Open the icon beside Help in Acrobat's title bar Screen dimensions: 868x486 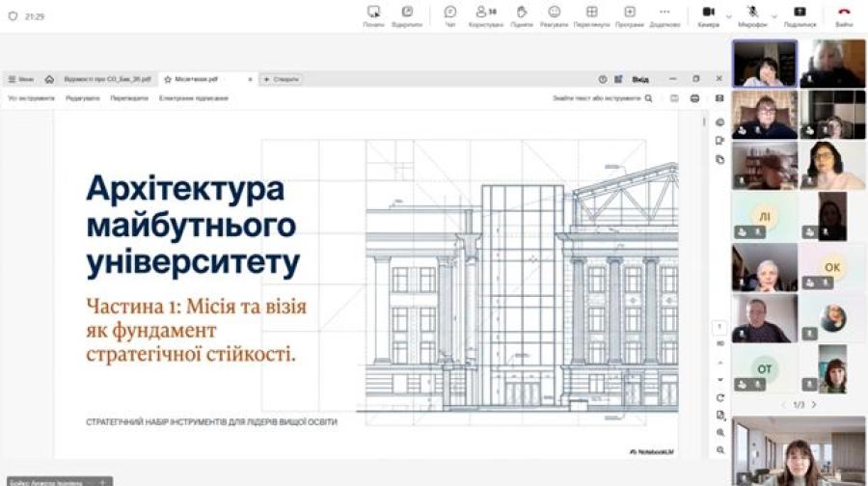tap(618, 79)
